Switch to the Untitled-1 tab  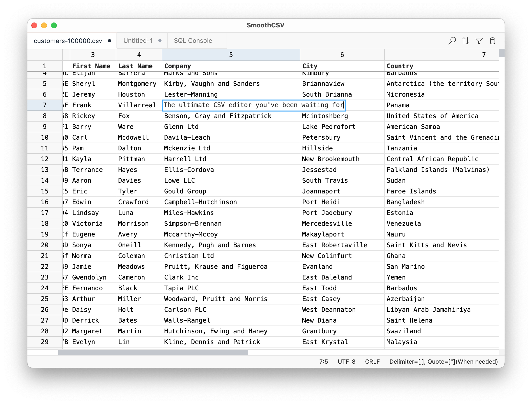138,41
